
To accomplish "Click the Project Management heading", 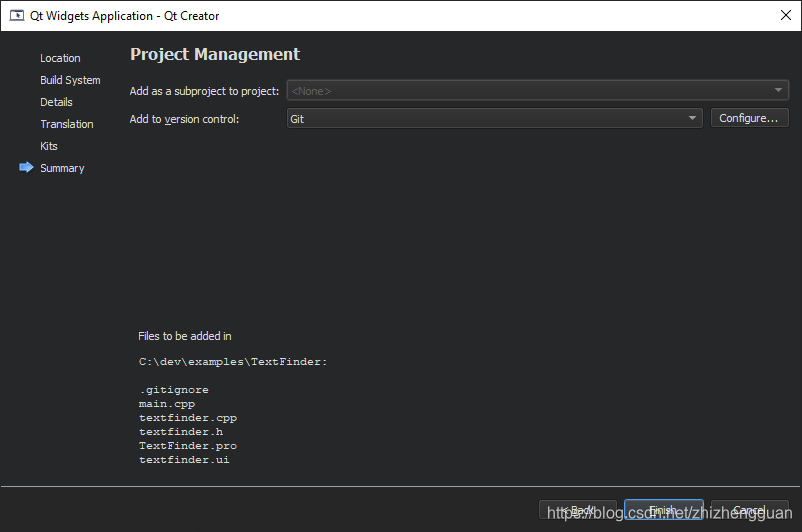I will coord(215,54).
